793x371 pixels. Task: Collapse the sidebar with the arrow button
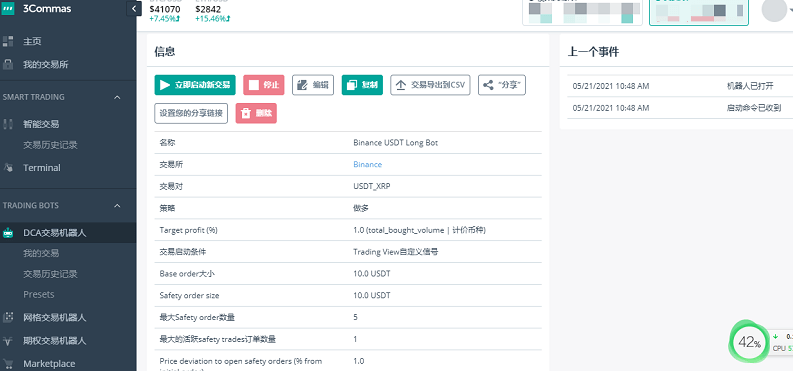tap(134, 9)
